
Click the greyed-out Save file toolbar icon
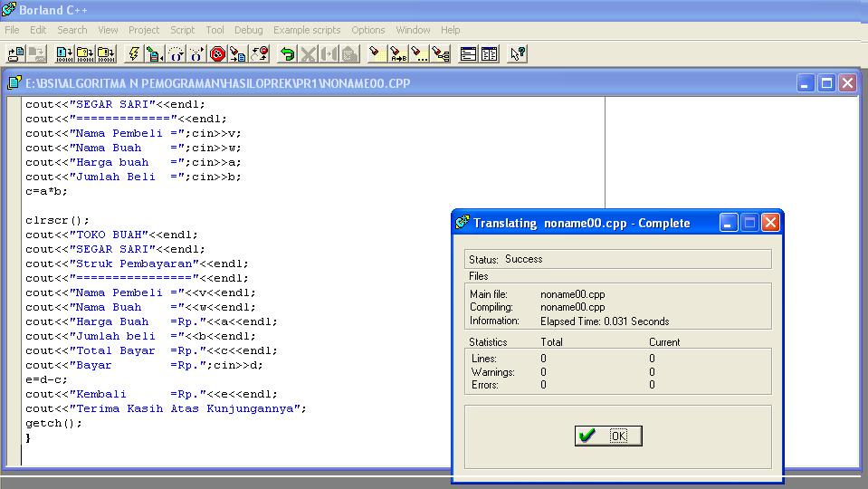36,53
